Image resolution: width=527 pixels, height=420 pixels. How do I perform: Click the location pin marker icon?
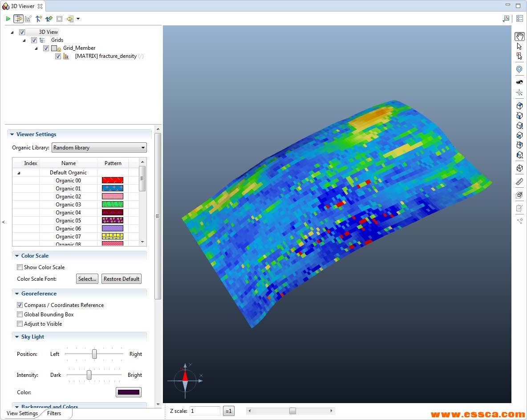(x=519, y=69)
